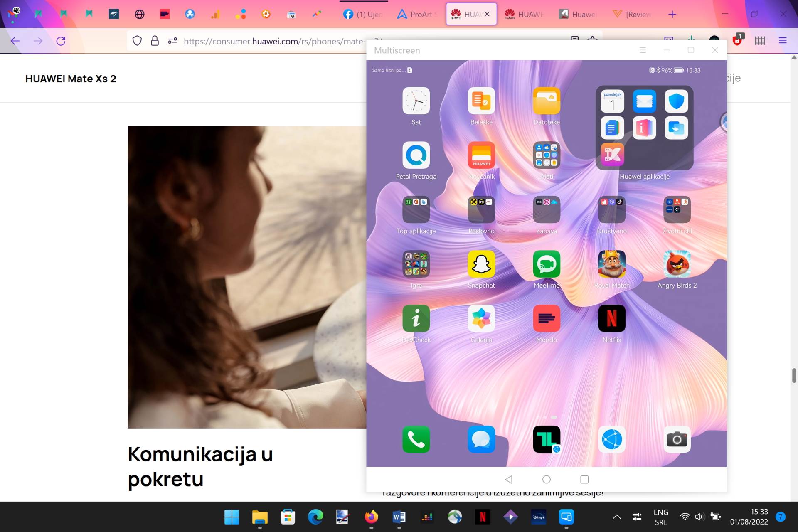
Task: Open the Phone dialer in the dock
Action: coord(416,439)
